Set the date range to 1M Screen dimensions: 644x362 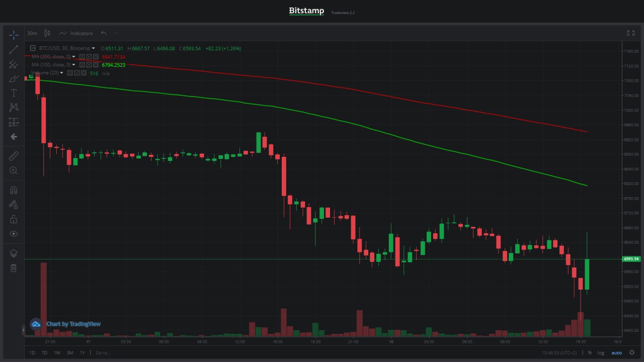[57, 353]
